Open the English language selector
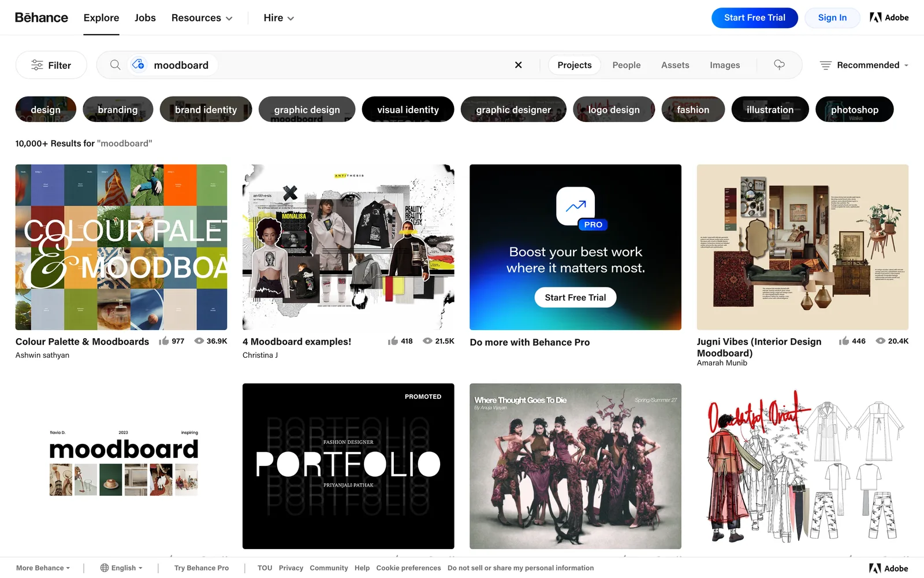This screenshot has height=578, width=924. tap(121, 568)
